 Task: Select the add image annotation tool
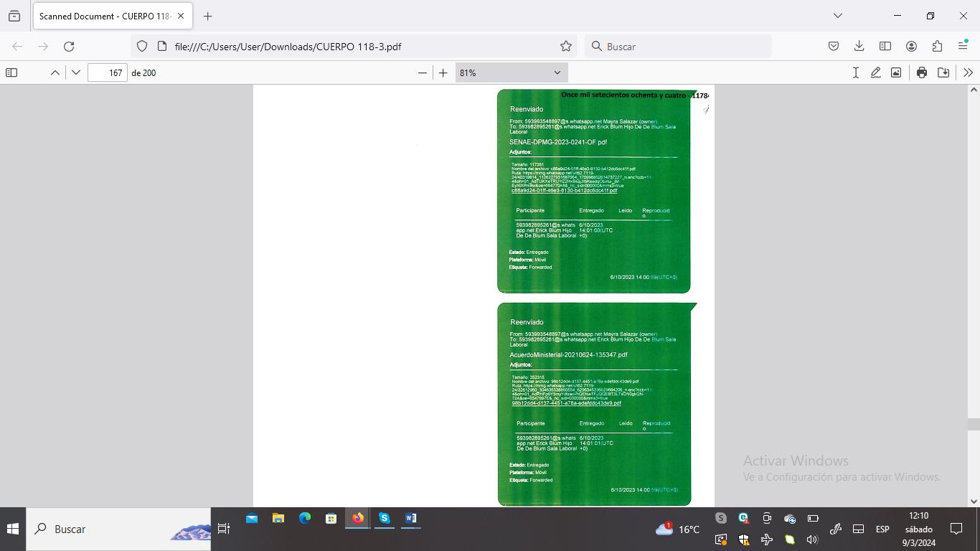(x=896, y=72)
